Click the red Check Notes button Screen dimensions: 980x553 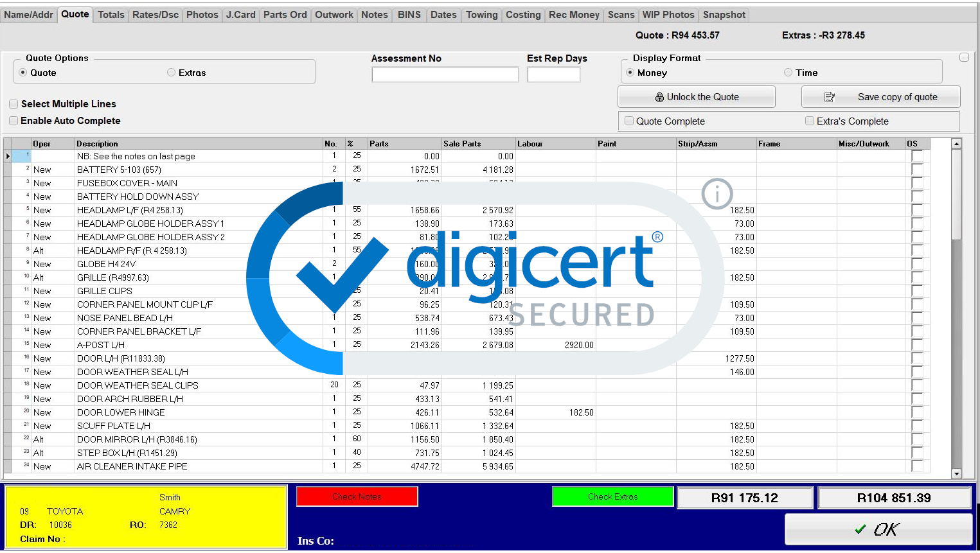click(357, 496)
